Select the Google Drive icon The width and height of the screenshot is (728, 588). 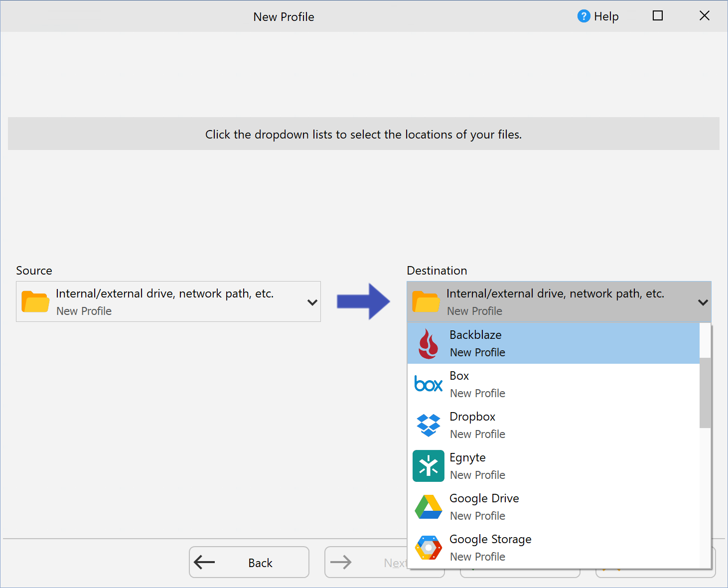point(429,507)
